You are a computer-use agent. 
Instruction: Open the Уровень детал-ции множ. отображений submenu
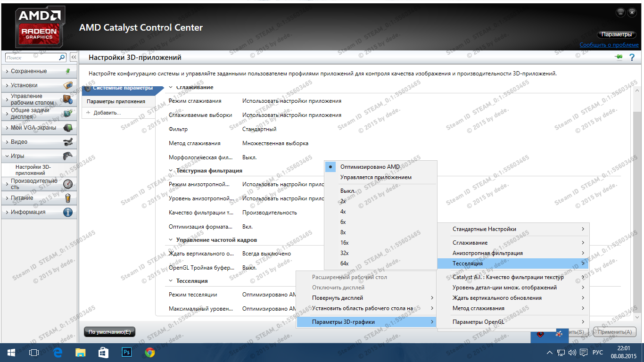[x=513, y=288]
